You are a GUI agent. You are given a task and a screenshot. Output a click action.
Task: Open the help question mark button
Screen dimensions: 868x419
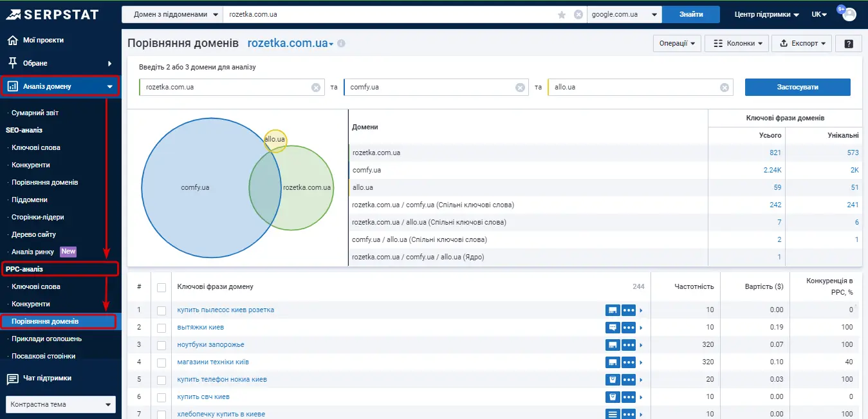coord(849,44)
